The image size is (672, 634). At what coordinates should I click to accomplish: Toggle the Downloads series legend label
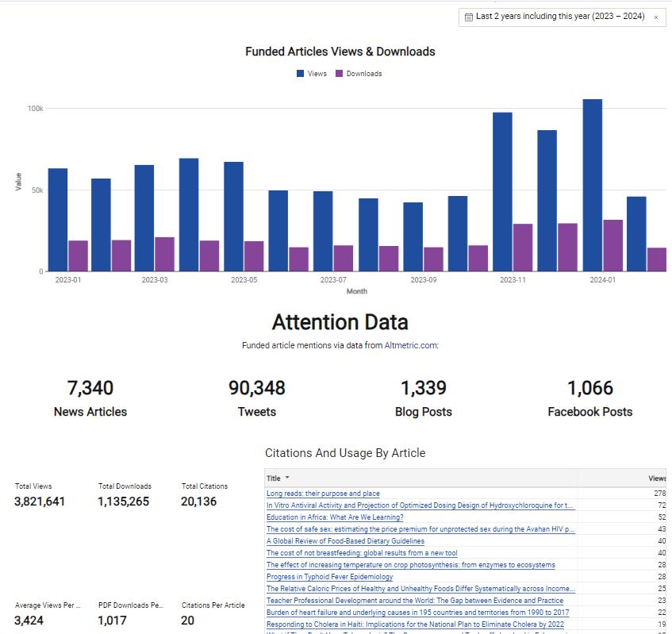coord(363,74)
